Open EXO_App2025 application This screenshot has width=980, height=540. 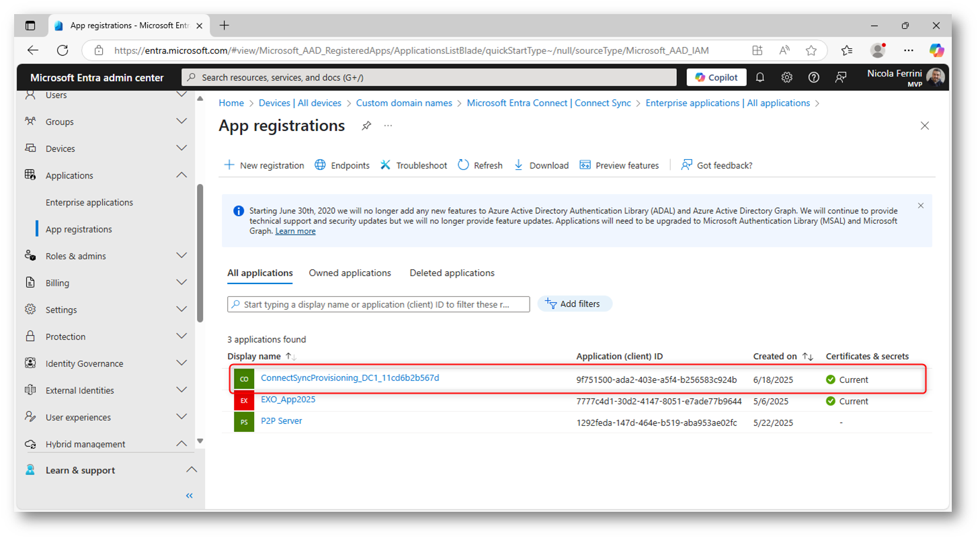[x=288, y=400]
